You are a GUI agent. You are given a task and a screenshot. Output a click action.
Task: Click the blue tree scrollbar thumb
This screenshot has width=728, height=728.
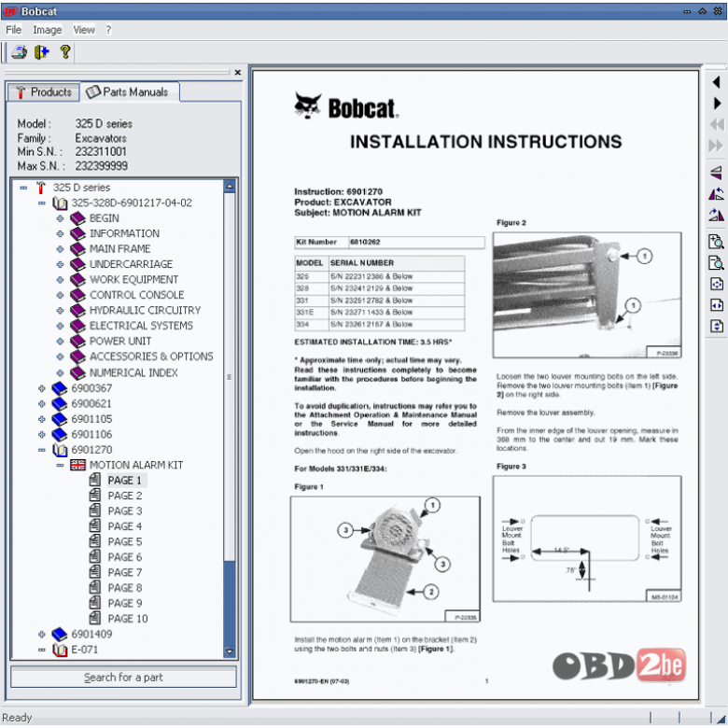pos(229,603)
